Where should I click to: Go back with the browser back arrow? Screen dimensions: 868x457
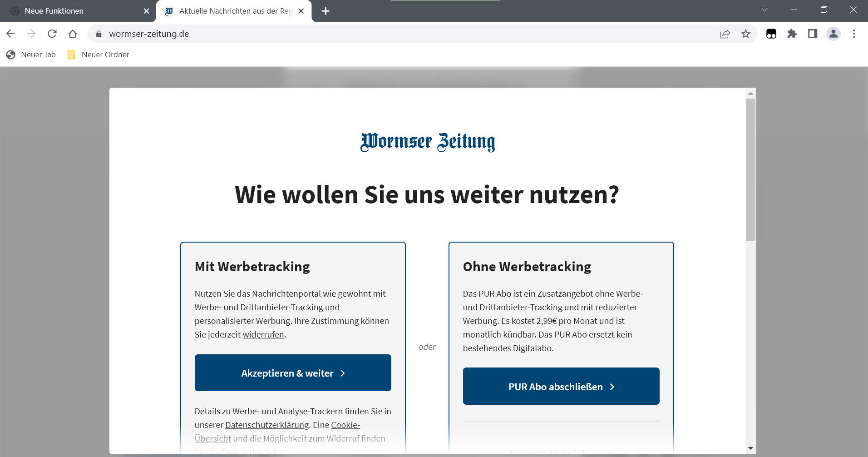[11, 34]
